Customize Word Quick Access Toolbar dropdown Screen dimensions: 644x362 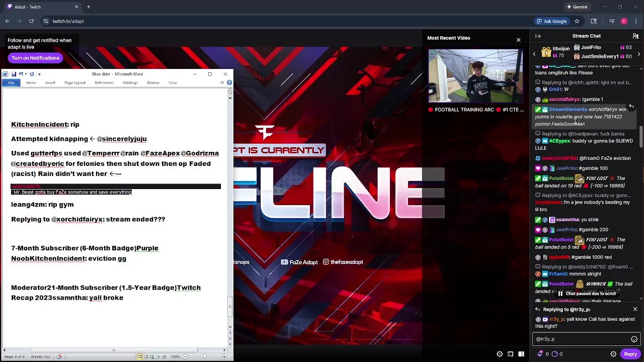39,74
